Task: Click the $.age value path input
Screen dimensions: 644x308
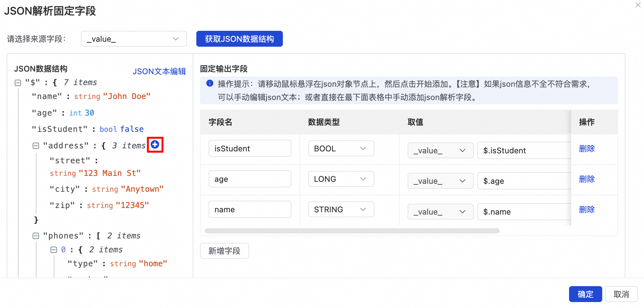Action: [x=524, y=181]
